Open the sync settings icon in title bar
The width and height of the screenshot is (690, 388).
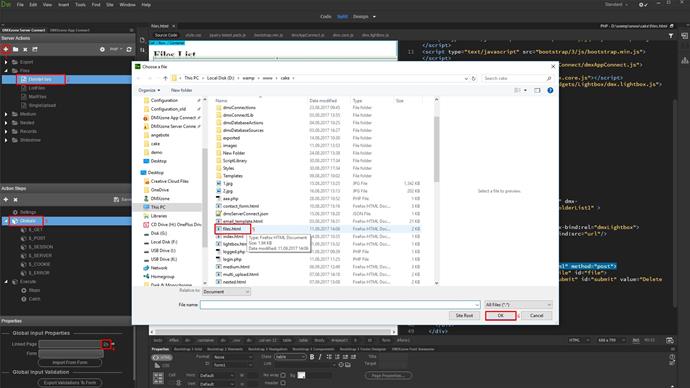(x=642, y=4)
